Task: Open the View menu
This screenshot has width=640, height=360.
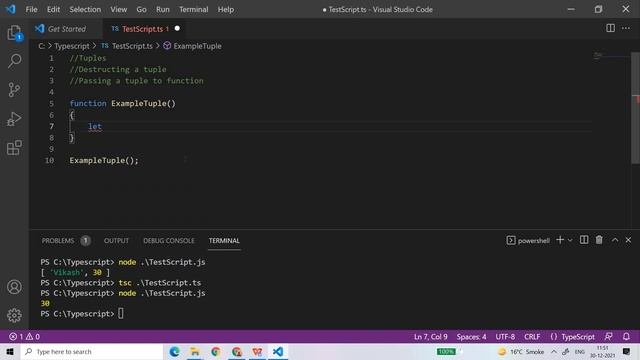Action: click(118, 9)
